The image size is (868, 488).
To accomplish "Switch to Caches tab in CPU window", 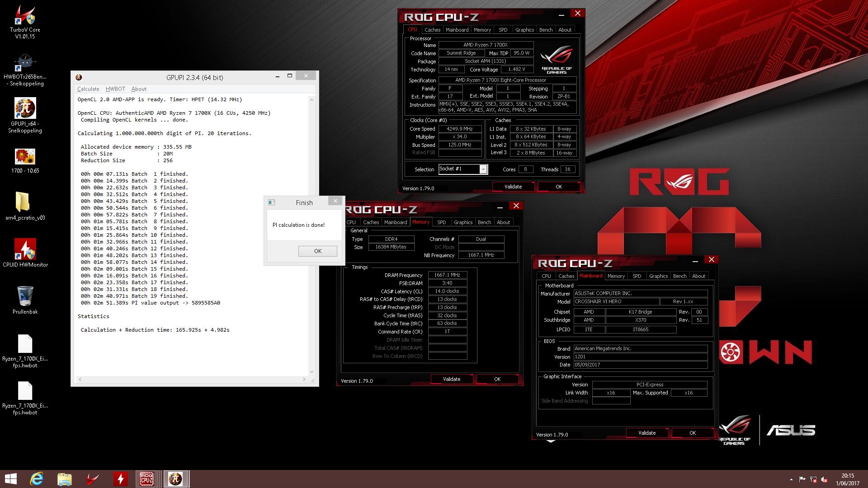I will pyautogui.click(x=432, y=30).
